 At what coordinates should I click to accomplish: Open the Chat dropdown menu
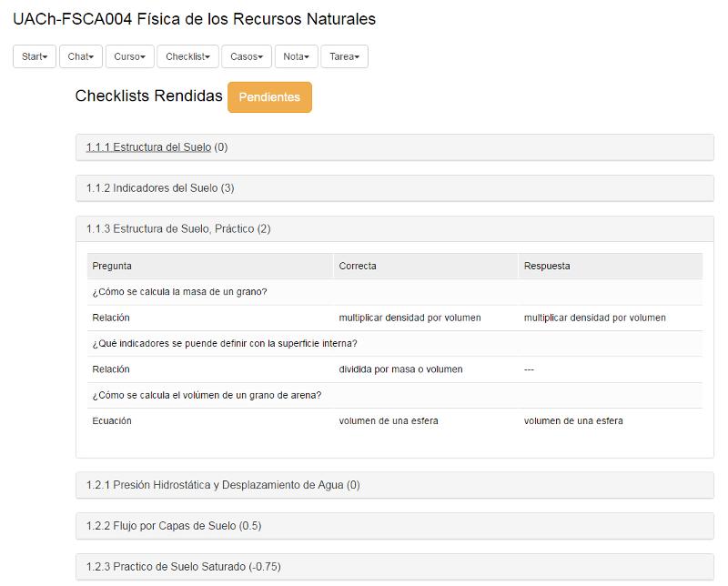(80, 56)
